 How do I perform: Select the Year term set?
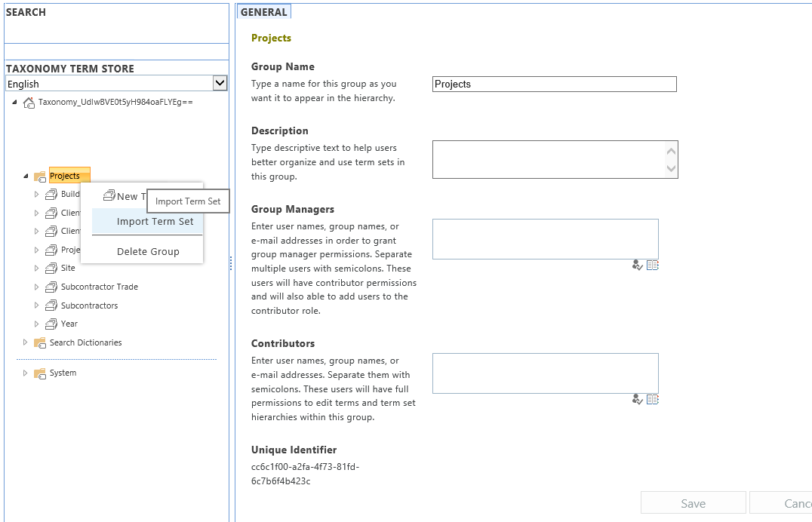(69, 324)
